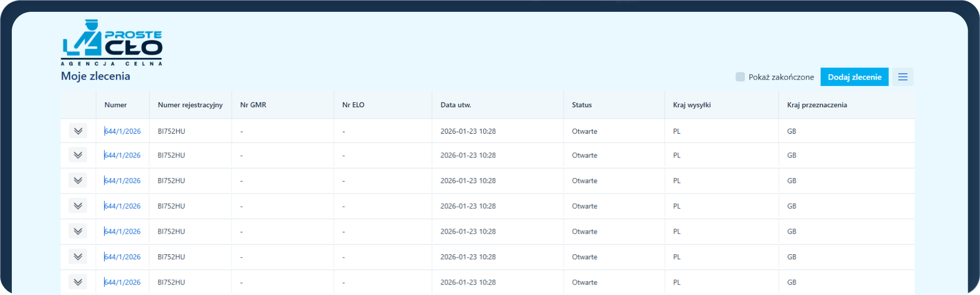Viewport: 980px width, 295px height.
Task: Expand the third order row chevron
Action: tap(78, 181)
